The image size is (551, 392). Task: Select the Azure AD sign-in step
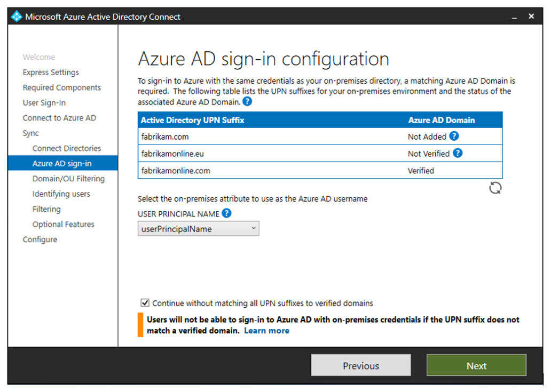[63, 163]
